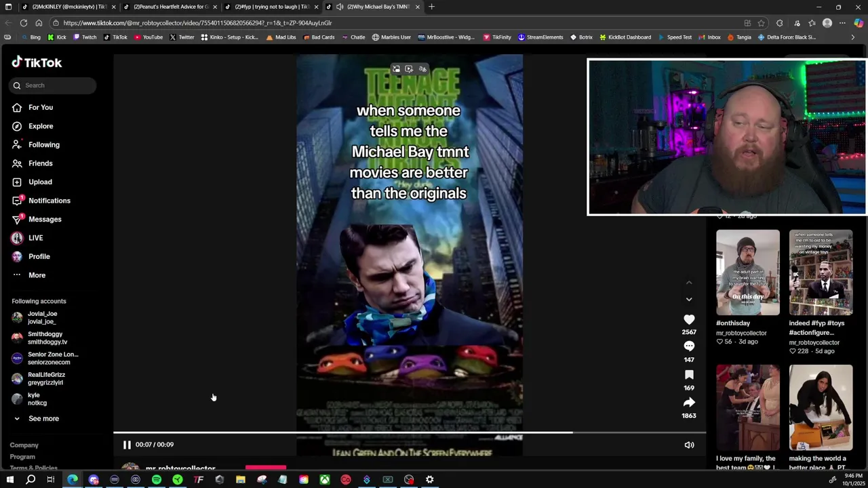This screenshot has width=868, height=488.
Task: Open the LIVE section
Action: point(36,238)
